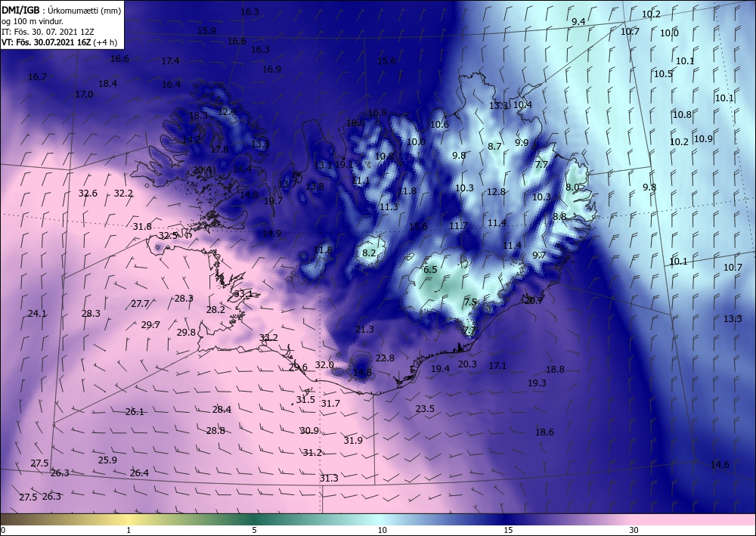Click the 10.9 value in the east
The height and width of the screenshot is (536, 756).
(x=703, y=139)
